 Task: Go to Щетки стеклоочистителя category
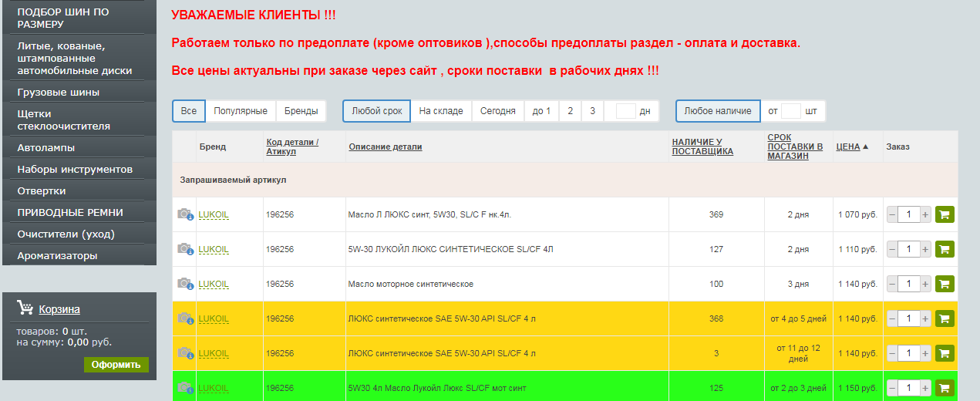[x=79, y=120]
